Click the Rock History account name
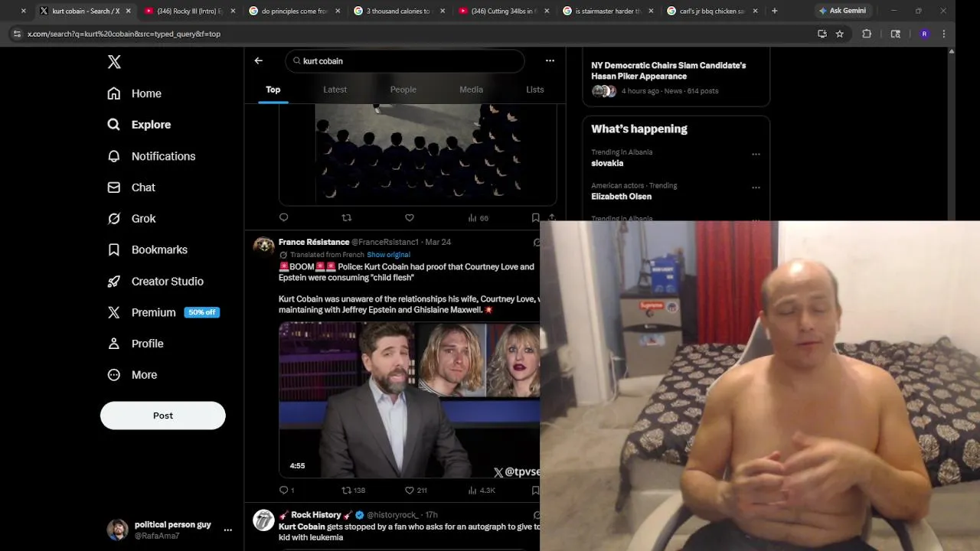This screenshot has height=551, width=980. point(315,515)
